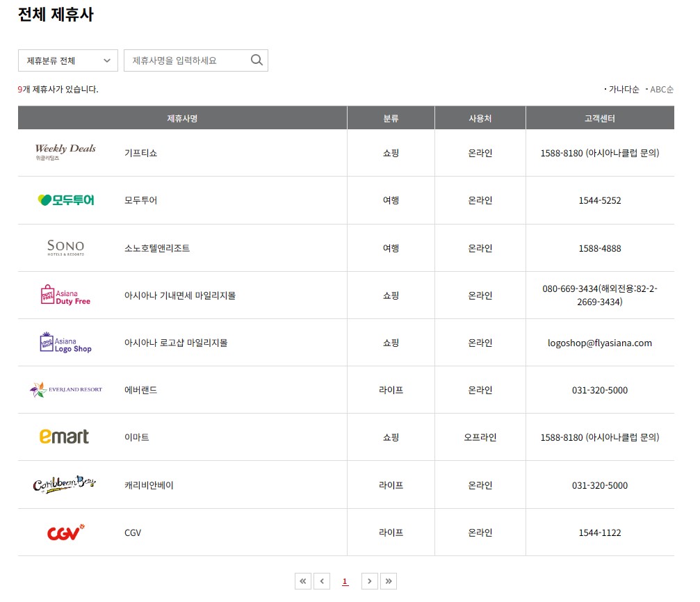The width and height of the screenshot is (700, 602).
Task: Open the 캐리비안베이 partner name
Action: click(x=149, y=485)
